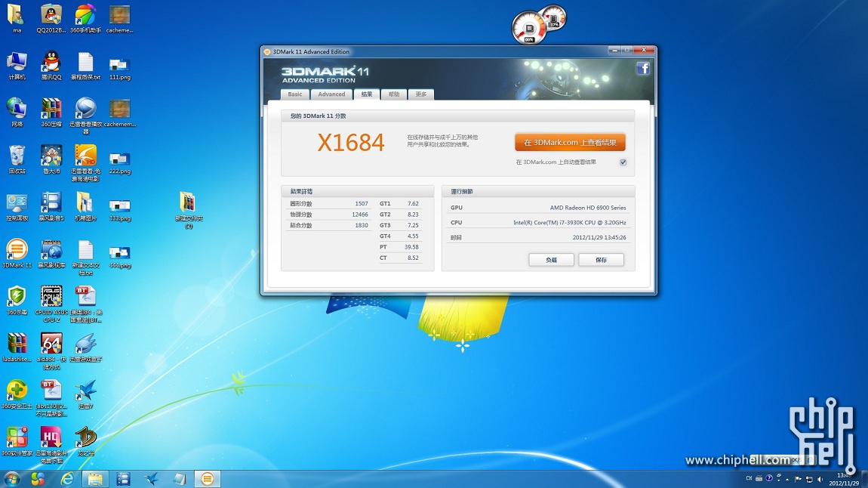The height and width of the screenshot is (488, 868).
Task: Open Internet Explorer from the taskbar
Action: [x=67, y=479]
